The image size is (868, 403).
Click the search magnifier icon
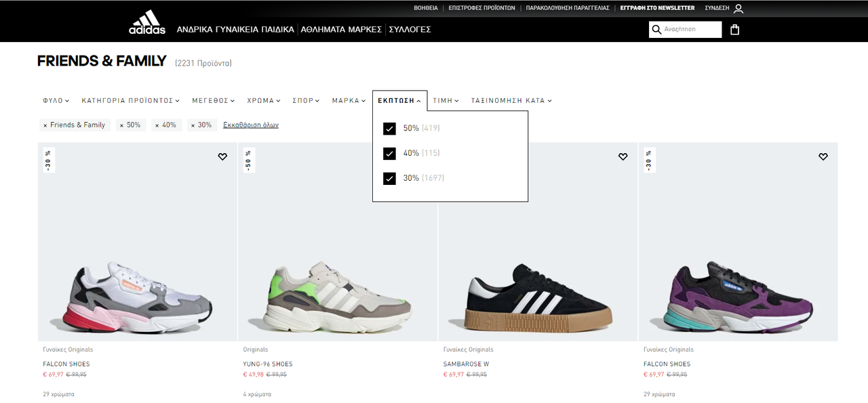coord(656,30)
